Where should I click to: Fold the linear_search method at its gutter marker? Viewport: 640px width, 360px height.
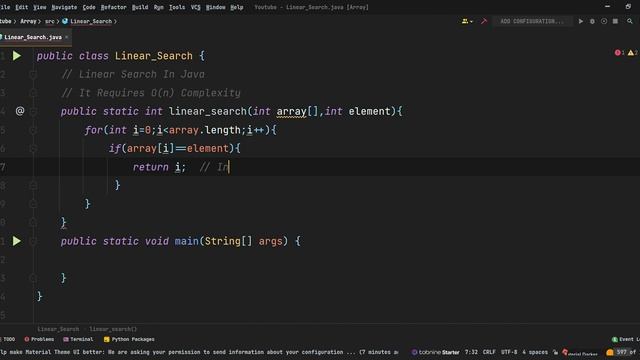tap(33, 111)
